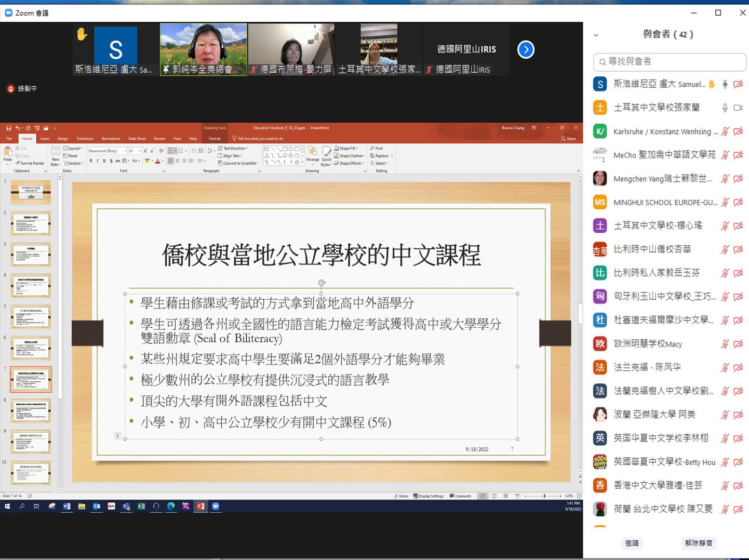Decrease font size in ribbon
Screen dimensions: 749x560
point(152,151)
